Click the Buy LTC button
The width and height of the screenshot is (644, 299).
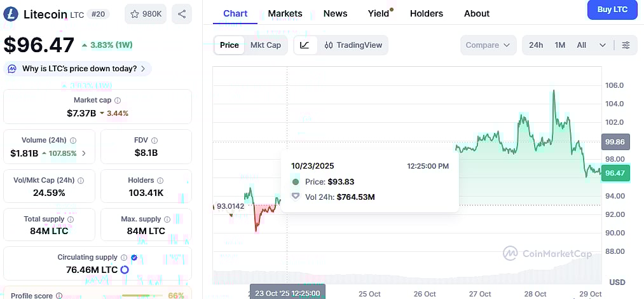[x=612, y=10]
